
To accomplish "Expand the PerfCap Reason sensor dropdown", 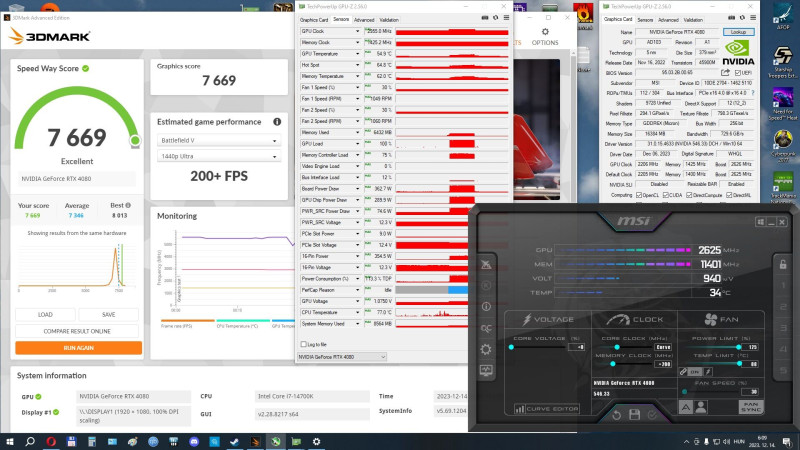I will point(357,290).
